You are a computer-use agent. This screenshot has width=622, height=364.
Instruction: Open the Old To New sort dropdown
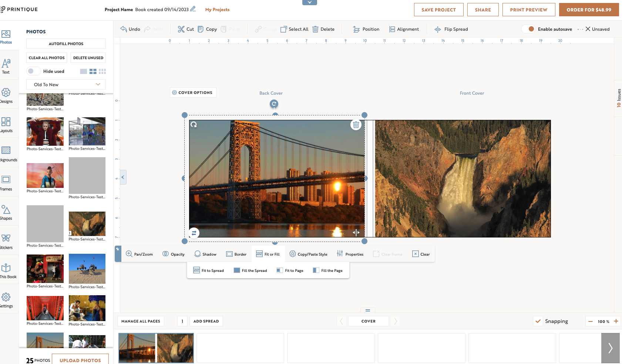[65, 84]
